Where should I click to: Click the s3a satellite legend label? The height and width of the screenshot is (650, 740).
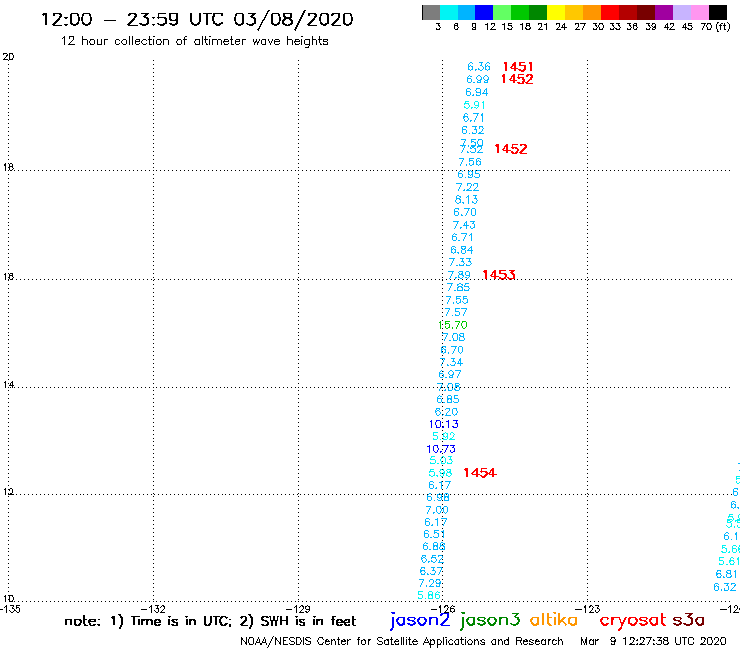pos(688,620)
